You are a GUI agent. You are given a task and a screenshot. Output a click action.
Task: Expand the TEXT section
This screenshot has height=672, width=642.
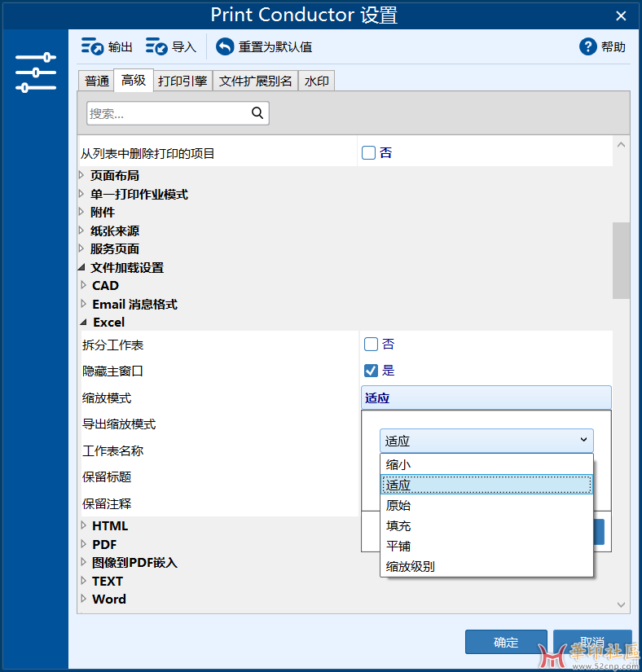coord(84,581)
